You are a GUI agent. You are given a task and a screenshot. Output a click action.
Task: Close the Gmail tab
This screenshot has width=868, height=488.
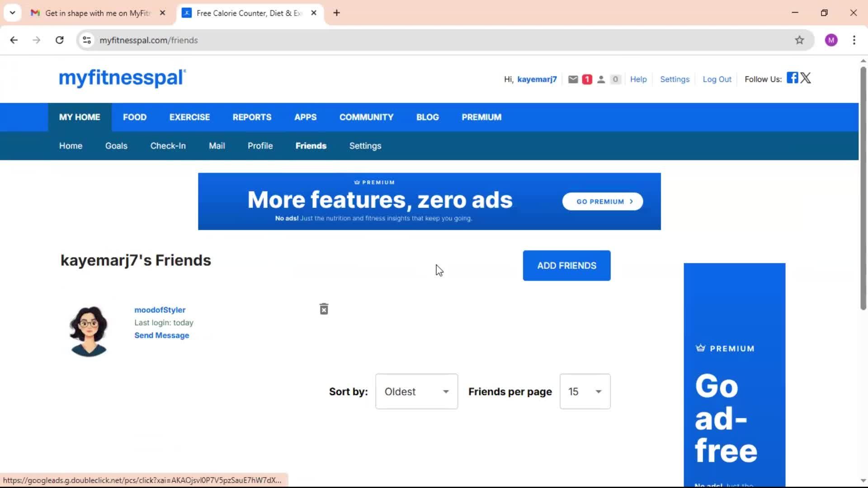point(162,13)
